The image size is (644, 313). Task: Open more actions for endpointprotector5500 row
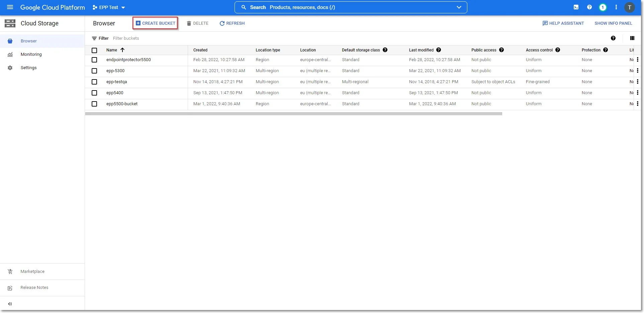pyautogui.click(x=638, y=59)
